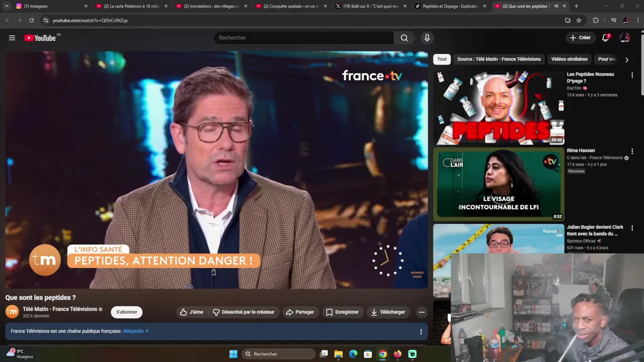Click the taskbar Rechercher search box
Screen dimensions: 644x362
coord(278,354)
